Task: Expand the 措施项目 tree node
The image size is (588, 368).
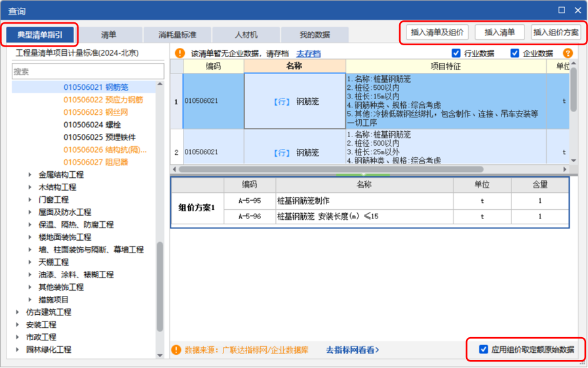Action: click(x=30, y=299)
